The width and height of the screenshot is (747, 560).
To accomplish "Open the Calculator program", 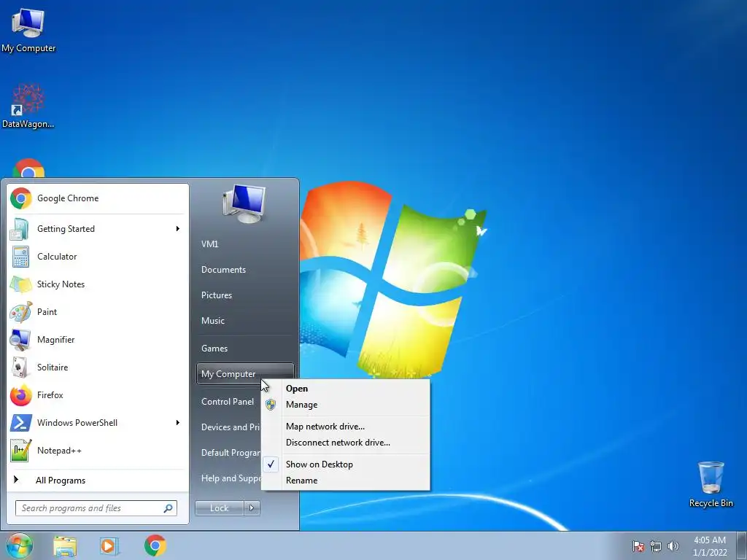I will point(98,257).
